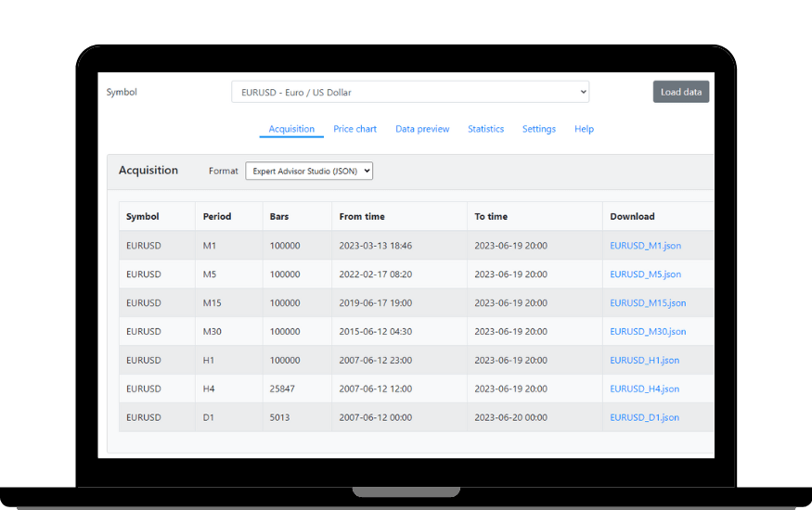Image resolution: width=812 pixels, height=510 pixels.
Task: Download the EURUSD_M5.json file
Action: click(x=645, y=274)
